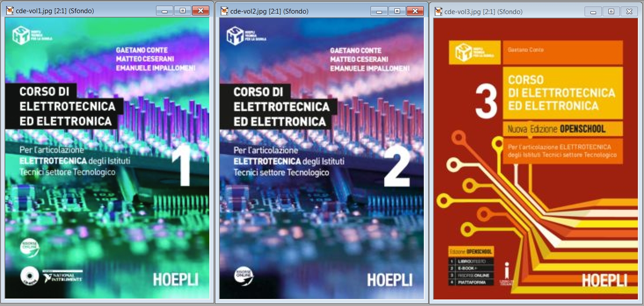Click the CD disc icon on volume 1 cover

tap(30, 277)
